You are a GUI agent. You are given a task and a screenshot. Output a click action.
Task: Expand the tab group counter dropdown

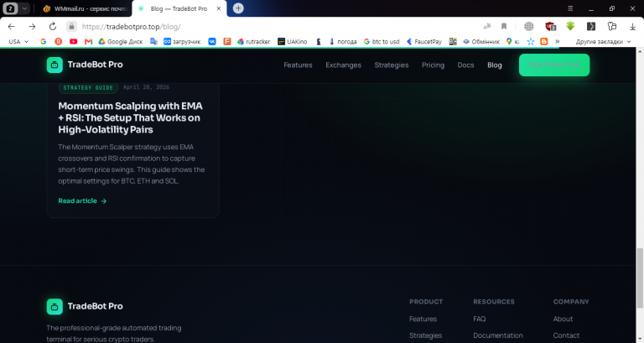(24, 8)
